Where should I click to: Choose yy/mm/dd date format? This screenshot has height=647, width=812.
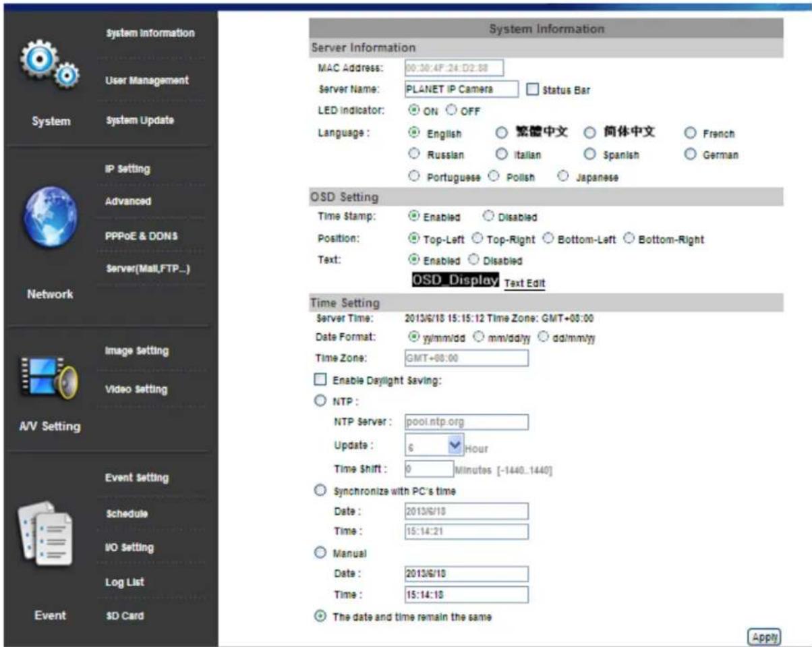point(414,337)
